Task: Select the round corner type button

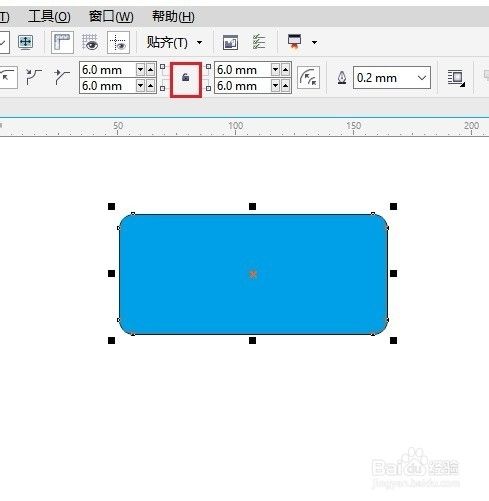Action: 7,77
